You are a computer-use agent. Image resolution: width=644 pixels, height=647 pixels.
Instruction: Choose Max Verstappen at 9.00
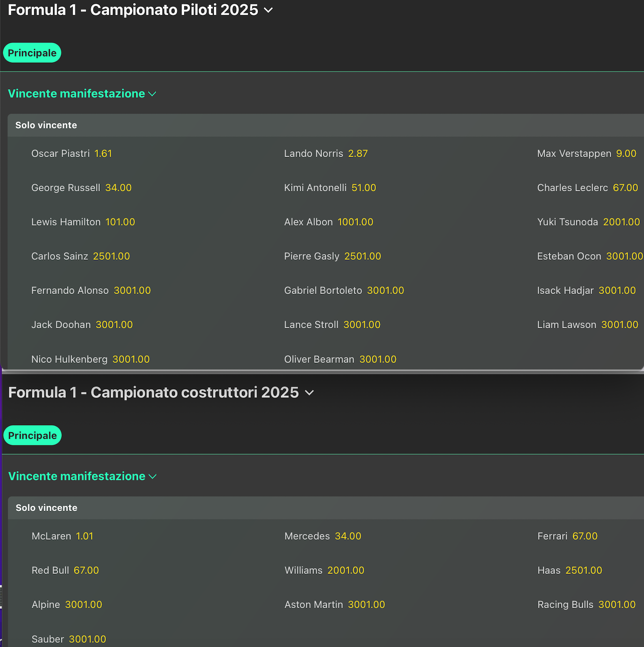pos(626,154)
